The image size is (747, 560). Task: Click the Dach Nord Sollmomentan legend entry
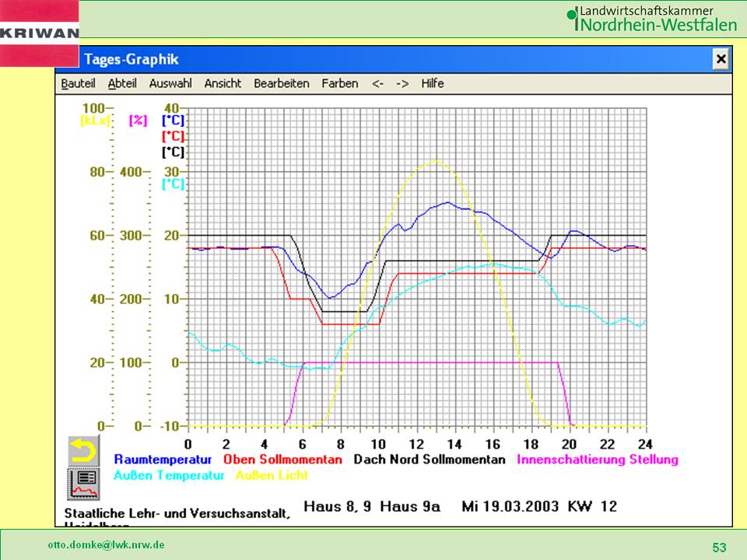[x=430, y=460]
